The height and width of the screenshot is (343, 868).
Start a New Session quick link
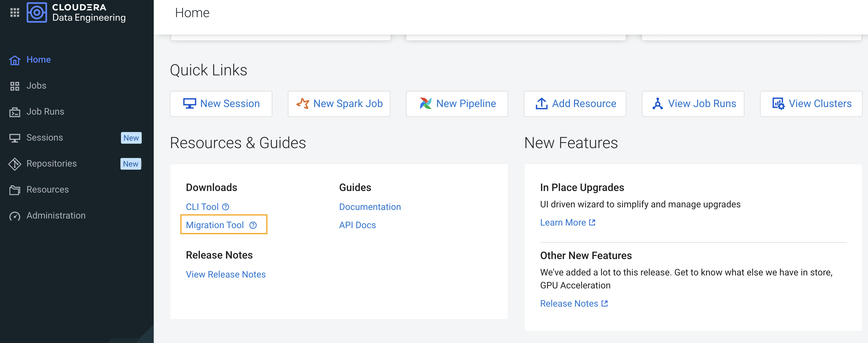(221, 103)
